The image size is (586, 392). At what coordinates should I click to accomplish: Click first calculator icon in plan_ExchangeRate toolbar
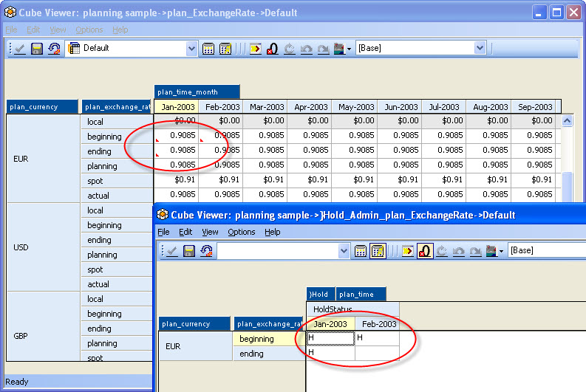208,49
